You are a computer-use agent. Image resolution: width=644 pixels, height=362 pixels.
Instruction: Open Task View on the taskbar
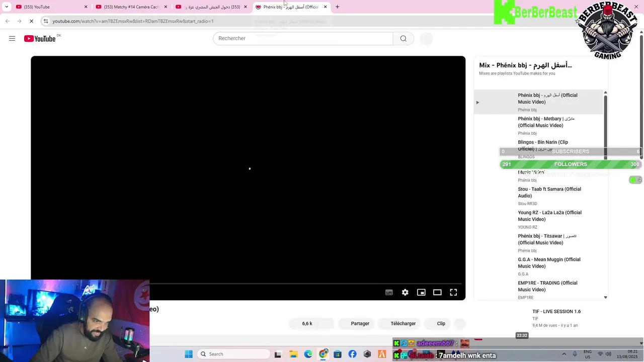tap(278, 354)
